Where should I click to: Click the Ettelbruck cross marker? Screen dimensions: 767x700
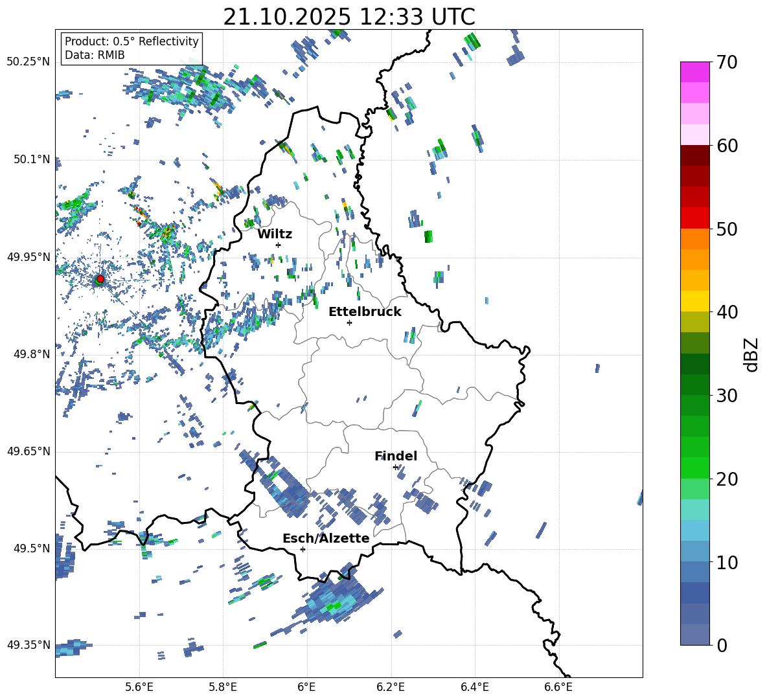point(349,322)
